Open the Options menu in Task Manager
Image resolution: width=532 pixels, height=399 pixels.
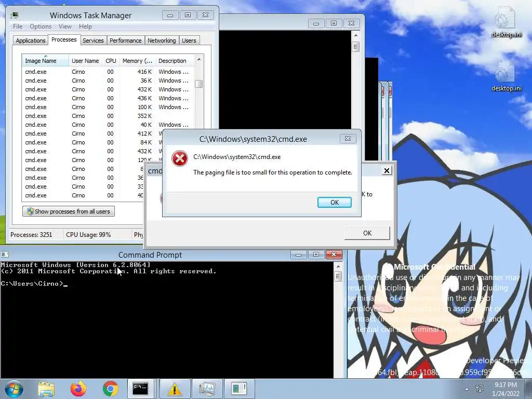(41, 26)
